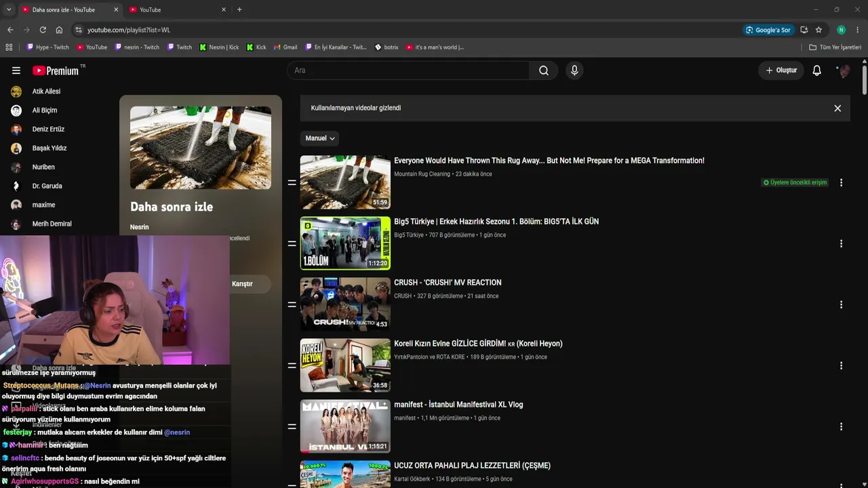Open the 'En İyi Kanallar - Twit...' bookmark

click(x=336, y=47)
